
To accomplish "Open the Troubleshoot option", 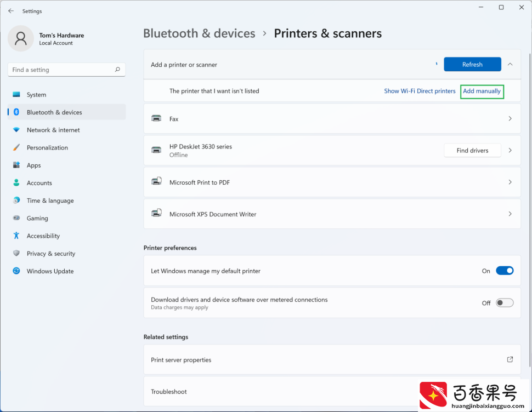I will pyautogui.click(x=332, y=391).
